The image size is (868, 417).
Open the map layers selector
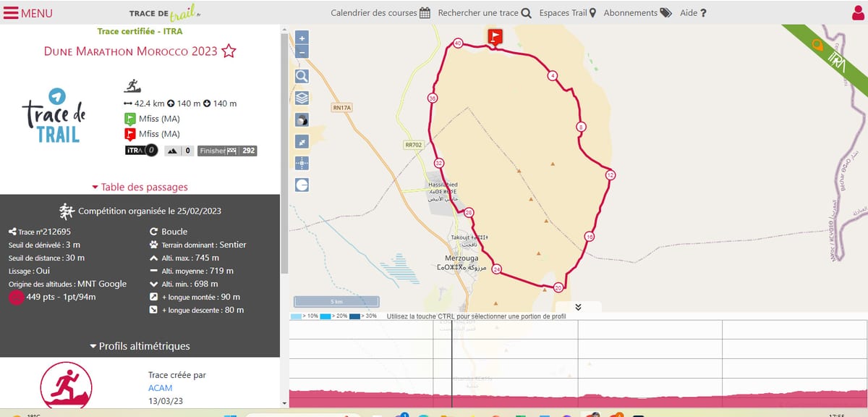click(x=302, y=97)
